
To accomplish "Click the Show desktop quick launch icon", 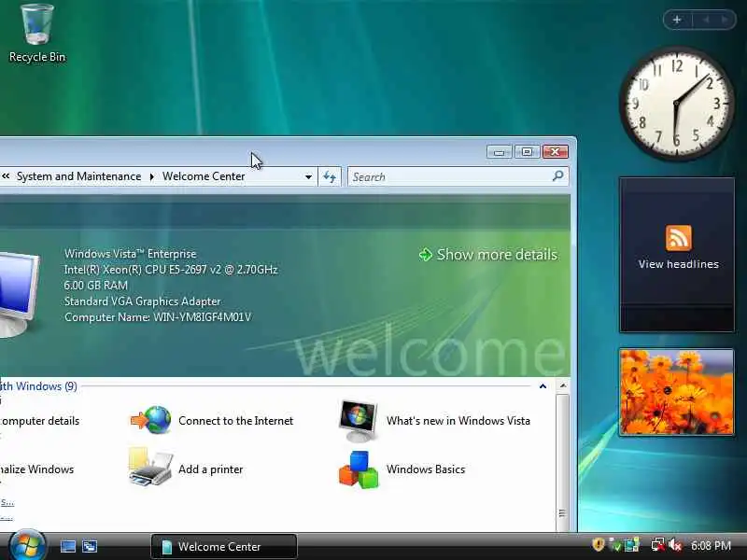I will 67,546.
